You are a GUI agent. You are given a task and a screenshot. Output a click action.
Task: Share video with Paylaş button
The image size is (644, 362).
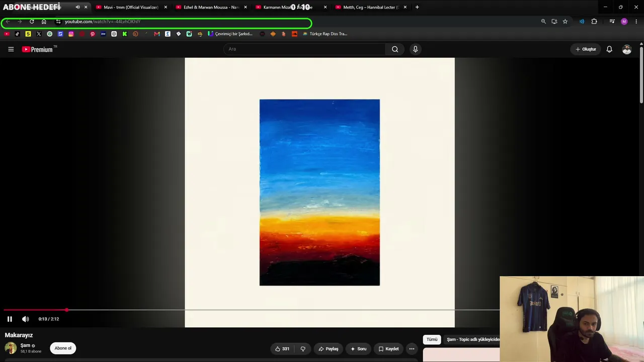point(329,349)
